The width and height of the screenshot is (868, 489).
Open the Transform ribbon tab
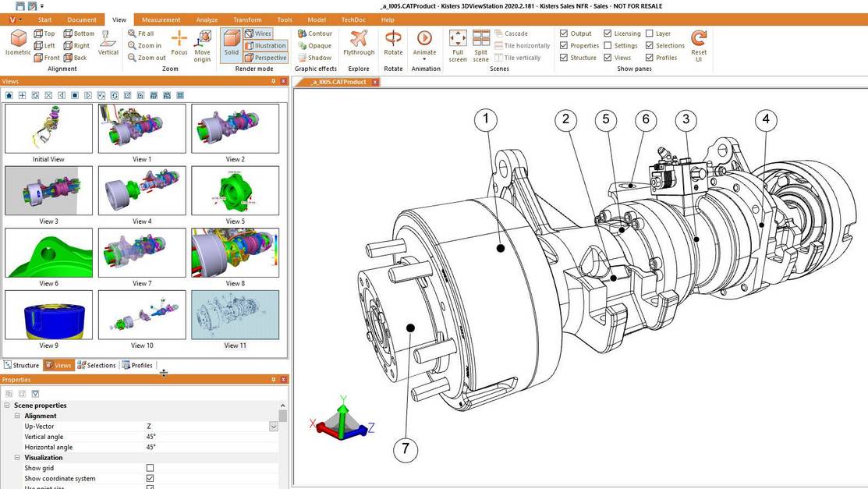tap(247, 19)
